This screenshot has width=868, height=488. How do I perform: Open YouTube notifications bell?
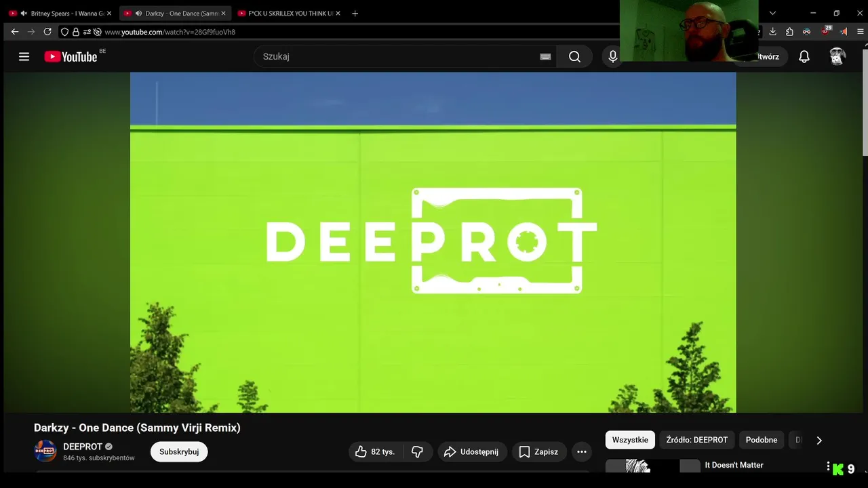coord(804,57)
